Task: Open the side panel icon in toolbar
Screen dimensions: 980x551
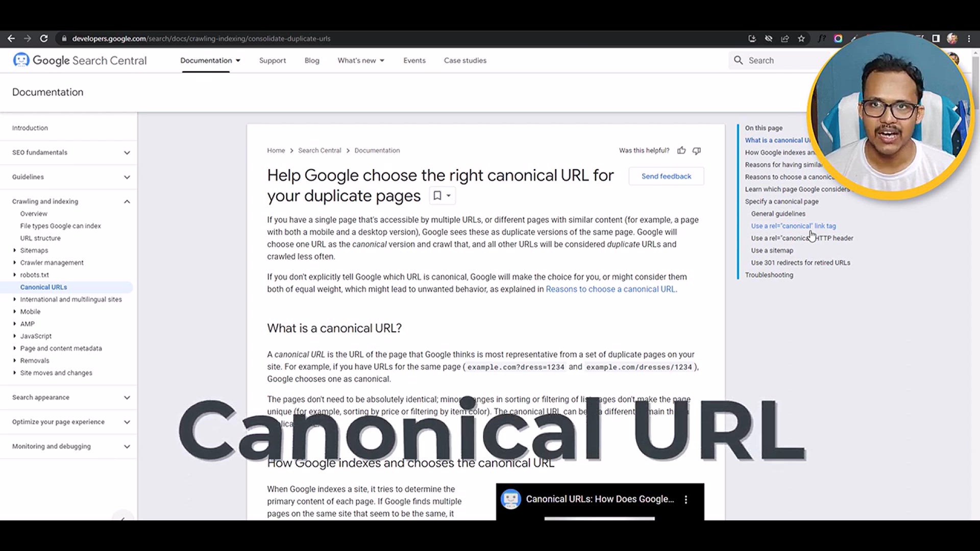Action: pyautogui.click(x=936, y=38)
